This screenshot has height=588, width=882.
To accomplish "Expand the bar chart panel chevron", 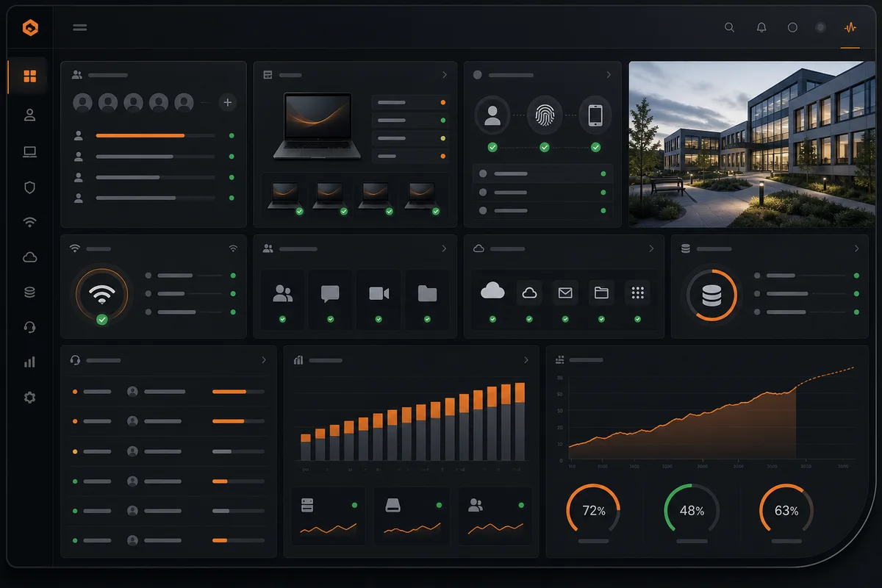I will (526, 360).
